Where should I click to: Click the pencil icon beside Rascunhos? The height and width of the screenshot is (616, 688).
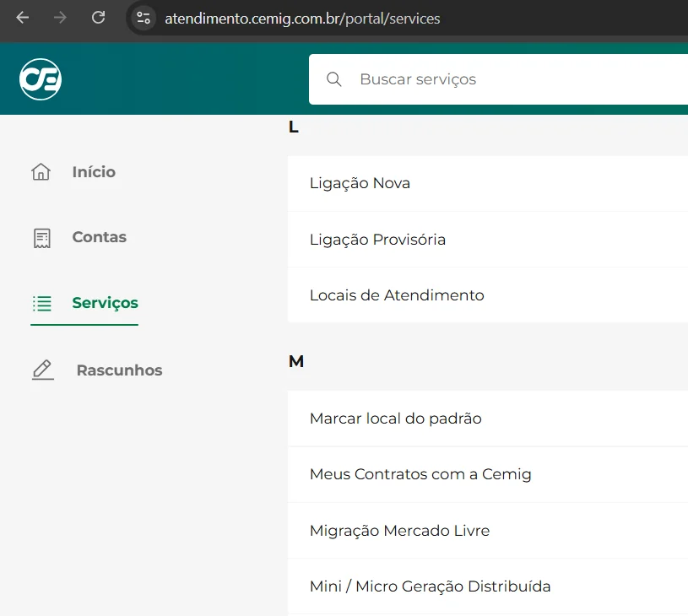coord(43,370)
